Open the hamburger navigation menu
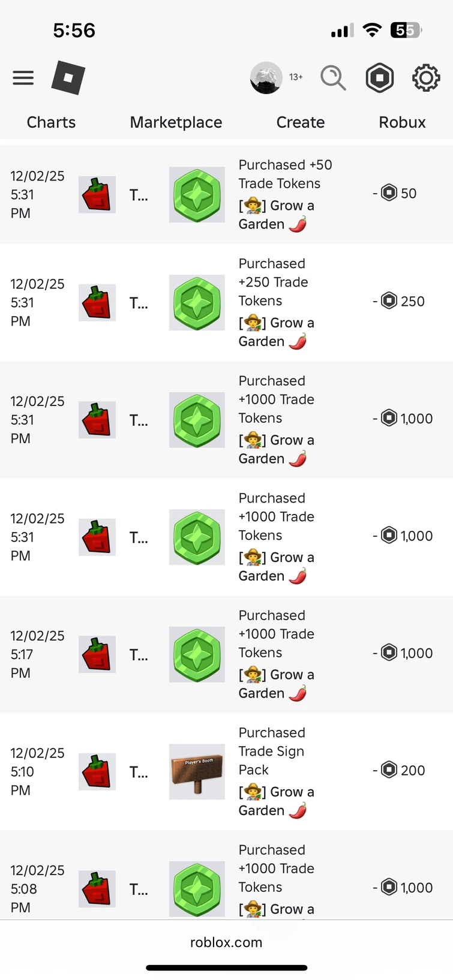The height and width of the screenshot is (980, 453). click(23, 78)
